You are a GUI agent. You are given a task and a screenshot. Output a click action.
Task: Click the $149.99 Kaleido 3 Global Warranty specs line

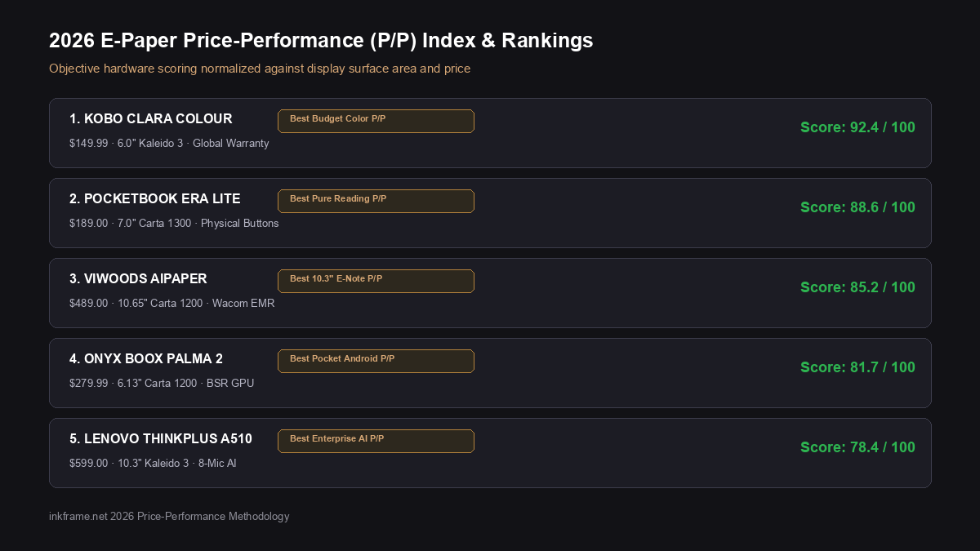[x=169, y=144]
